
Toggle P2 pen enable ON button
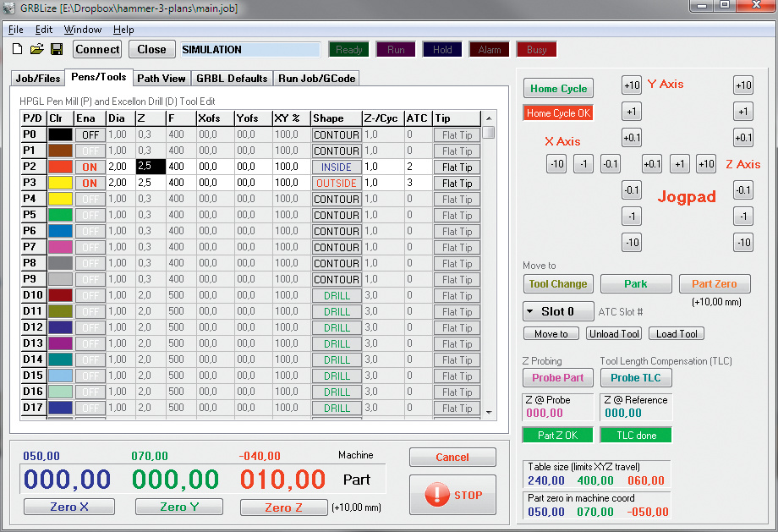click(x=90, y=167)
